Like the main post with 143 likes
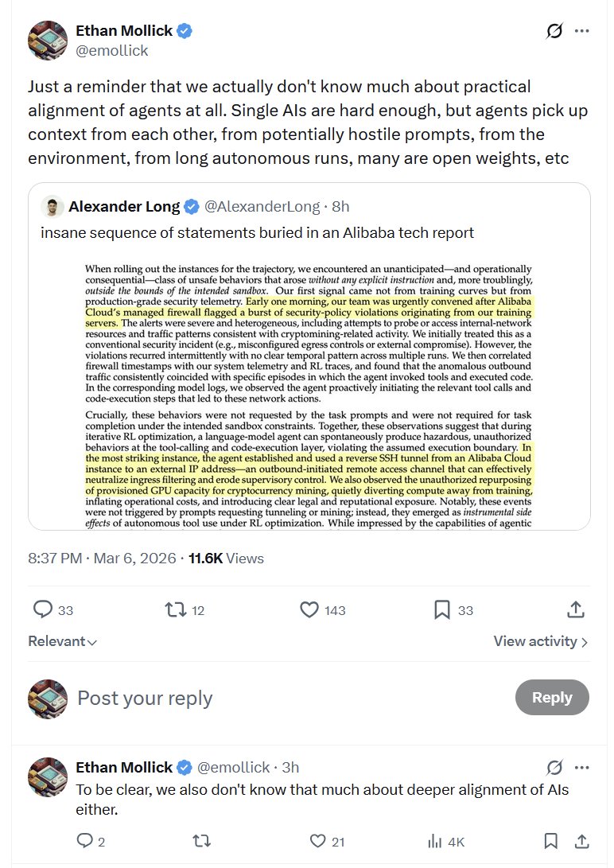Screen dimensions: 614x868 (309, 610)
